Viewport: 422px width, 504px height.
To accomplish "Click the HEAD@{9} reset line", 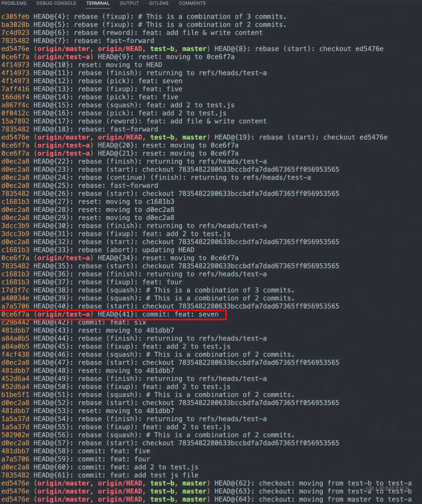I will click(x=118, y=57).
